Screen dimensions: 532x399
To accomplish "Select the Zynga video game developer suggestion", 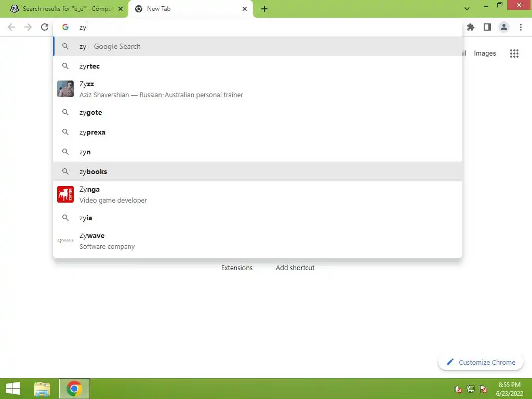I will pos(258,194).
